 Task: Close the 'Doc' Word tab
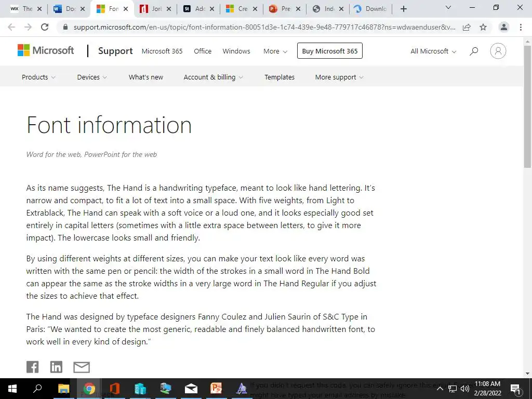[83, 9]
